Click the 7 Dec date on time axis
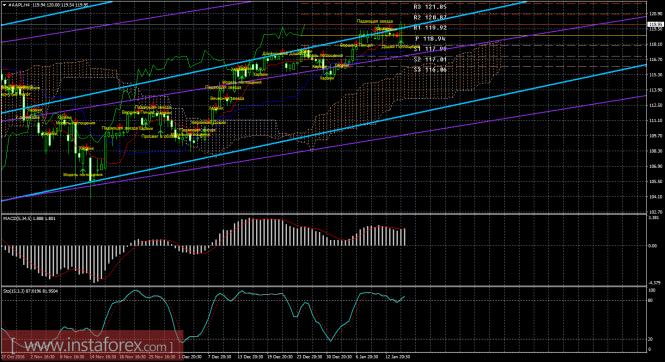665x362 pixels. tap(218, 357)
